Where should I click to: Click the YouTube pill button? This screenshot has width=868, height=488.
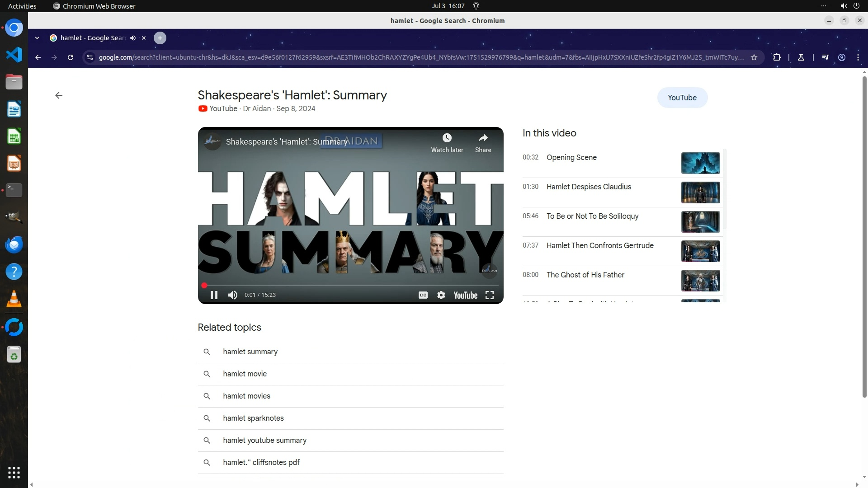pos(682,98)
